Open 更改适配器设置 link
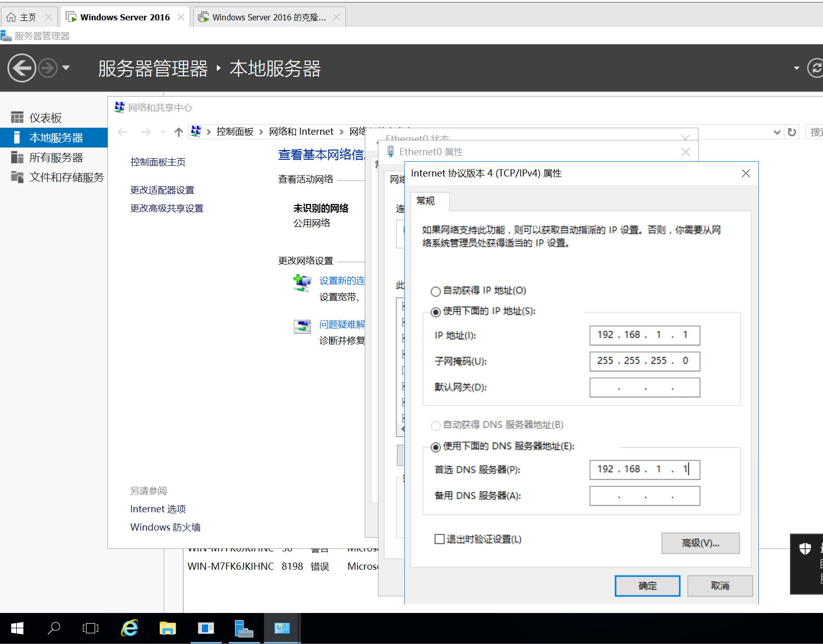This screenshot has height=644, width=823. point(162,190)
